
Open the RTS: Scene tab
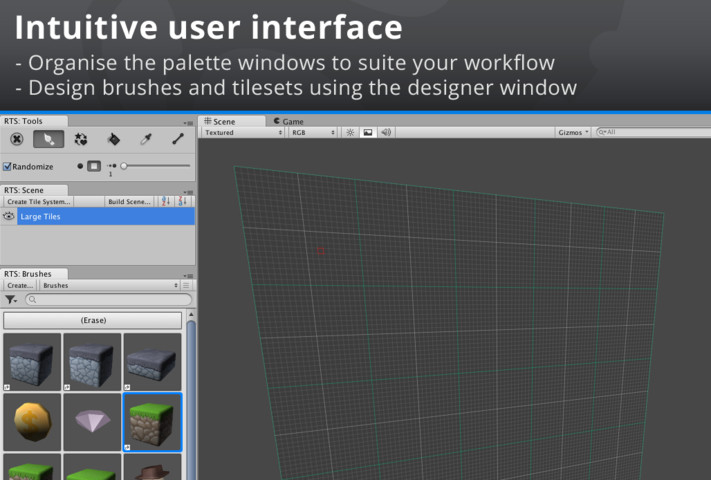(x=34, y=190)
